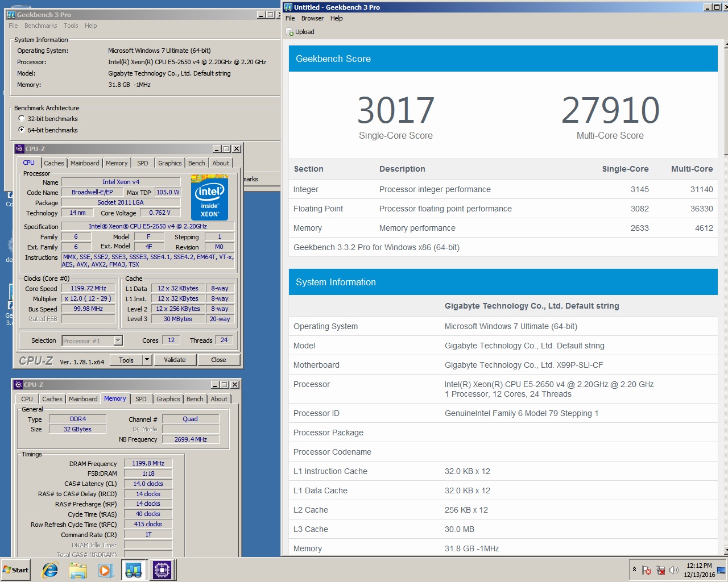Click the Integer section row label
Image resolution: width=728 pixels, height=582 pixels.
306,189
